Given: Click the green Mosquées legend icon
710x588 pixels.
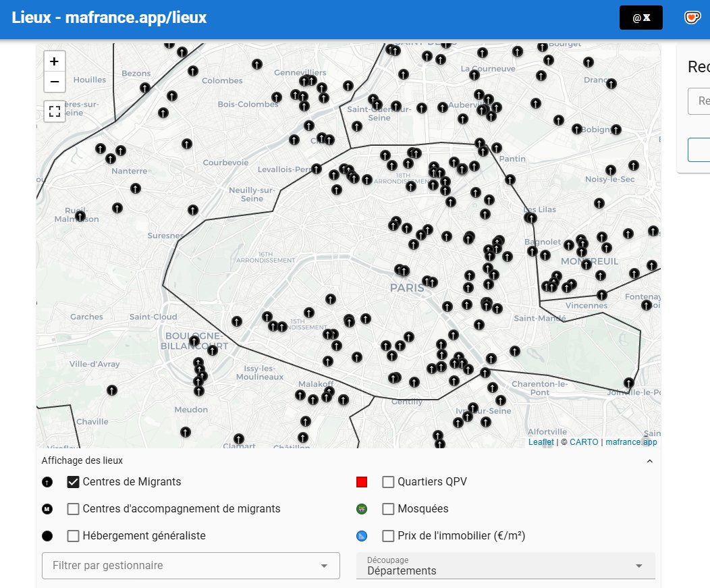Looking at the screenshot, I should [x=362, y=508].
